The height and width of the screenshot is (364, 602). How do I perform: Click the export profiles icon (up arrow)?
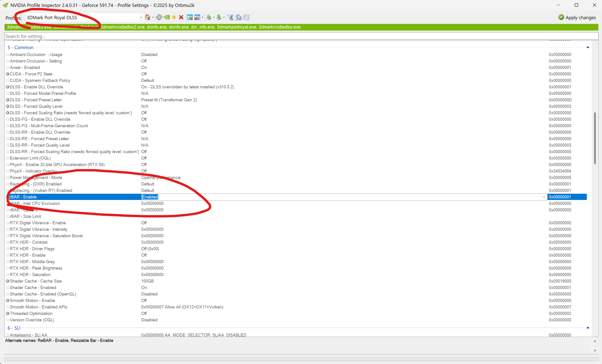209,17
